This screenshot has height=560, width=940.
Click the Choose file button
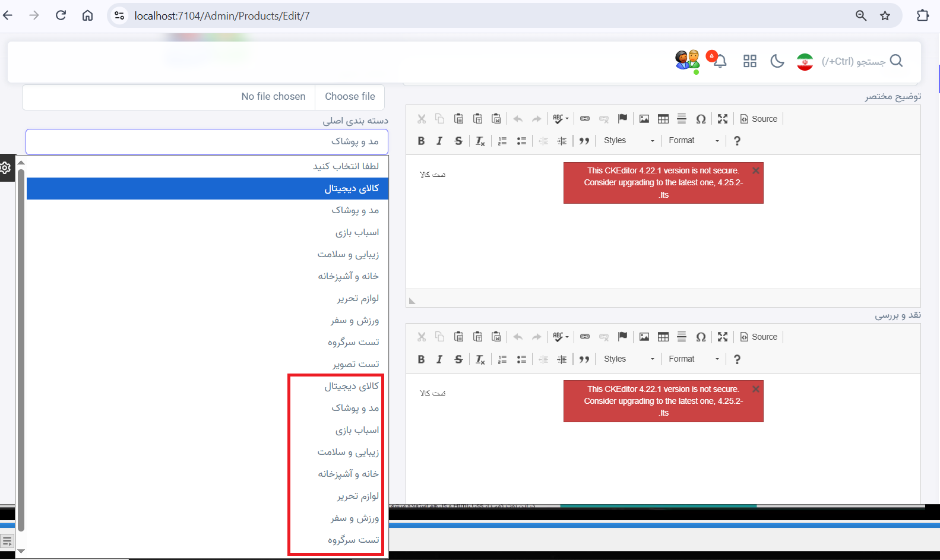(350, 96)
